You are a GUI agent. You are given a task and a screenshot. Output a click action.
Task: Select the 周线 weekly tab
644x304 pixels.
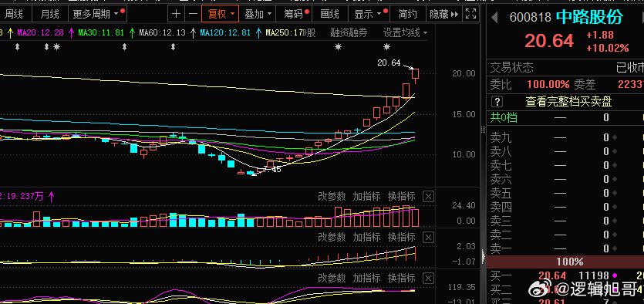click(14, 15)
